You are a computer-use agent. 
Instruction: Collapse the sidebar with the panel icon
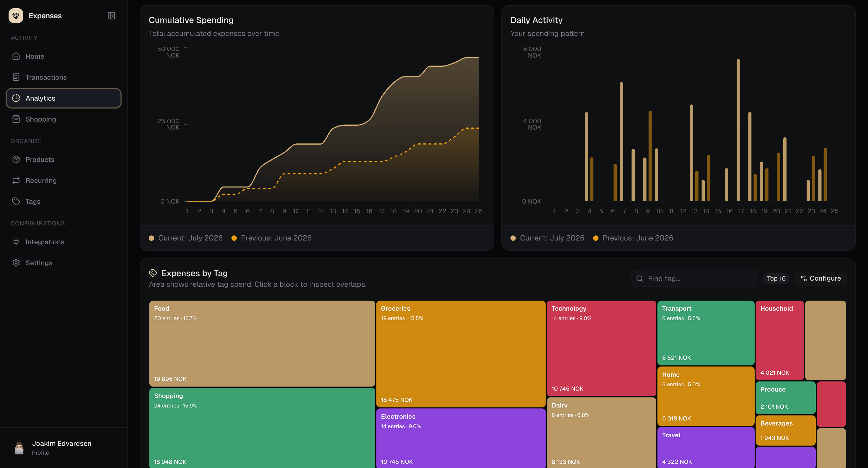tap(111, 16)
